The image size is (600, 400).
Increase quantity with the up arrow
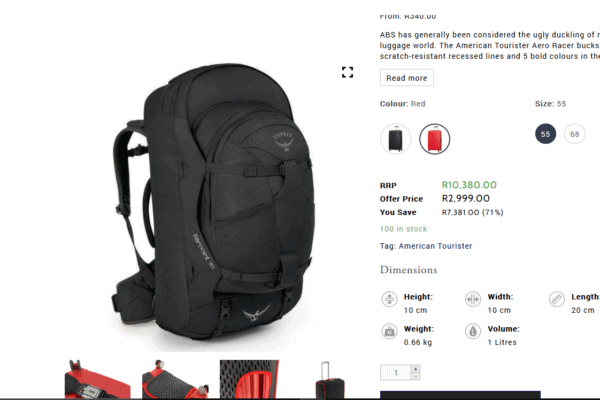click(416, 369)
